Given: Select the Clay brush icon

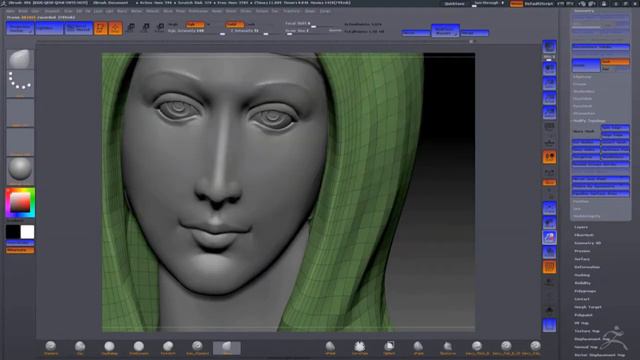Looking at the screenshot, I should point(80,348).
